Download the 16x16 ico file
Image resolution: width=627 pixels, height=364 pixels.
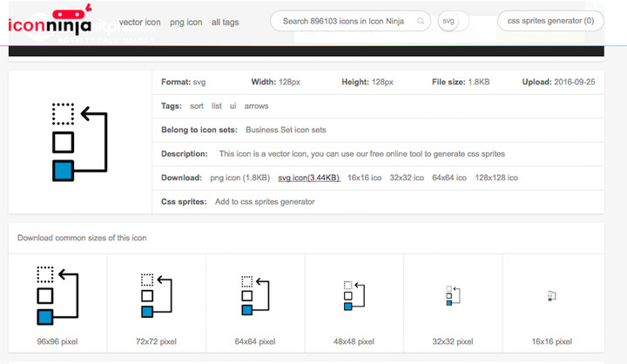364,178
